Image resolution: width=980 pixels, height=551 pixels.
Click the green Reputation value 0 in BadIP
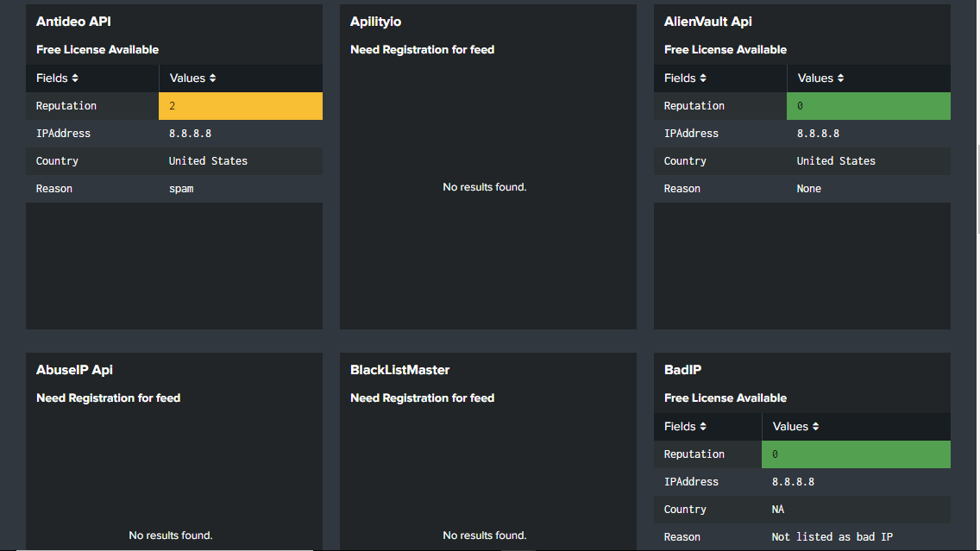coord(856,454)
